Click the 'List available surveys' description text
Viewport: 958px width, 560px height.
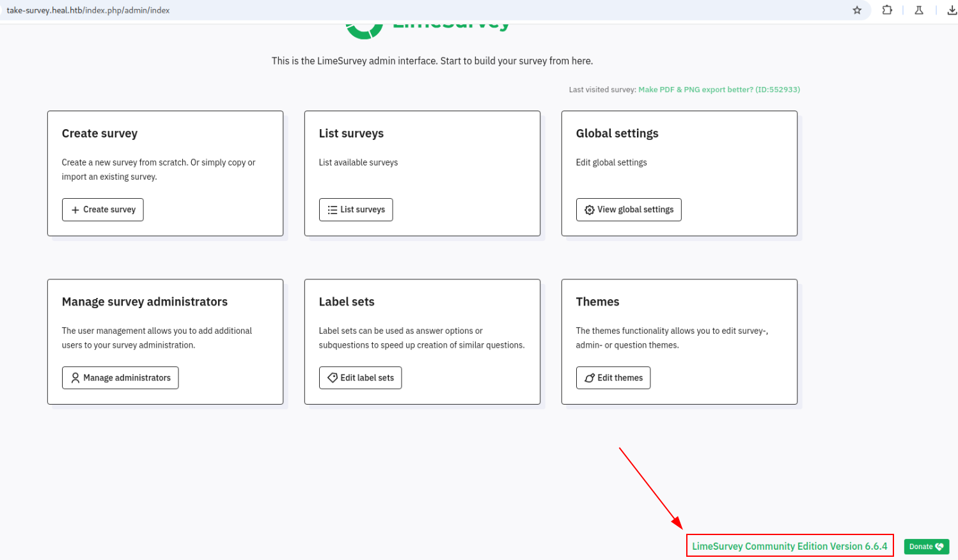[358, 162]
